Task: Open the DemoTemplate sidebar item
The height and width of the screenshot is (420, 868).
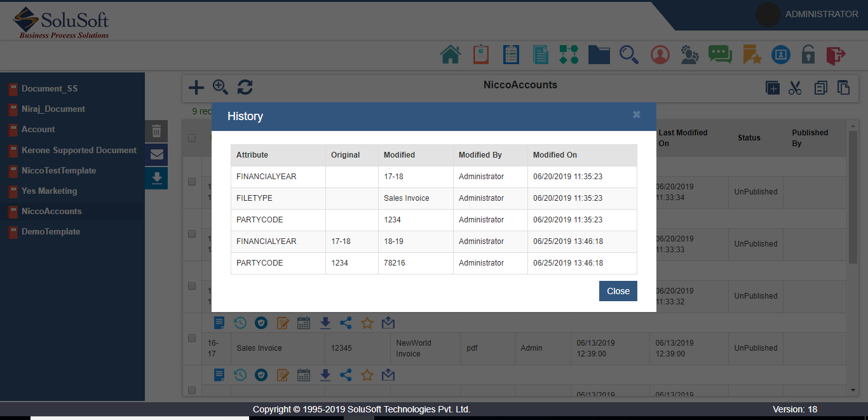Action: coord(51,231)
